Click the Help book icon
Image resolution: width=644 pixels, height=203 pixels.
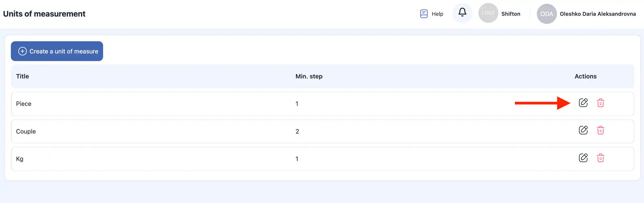click(x=424, y=14)
